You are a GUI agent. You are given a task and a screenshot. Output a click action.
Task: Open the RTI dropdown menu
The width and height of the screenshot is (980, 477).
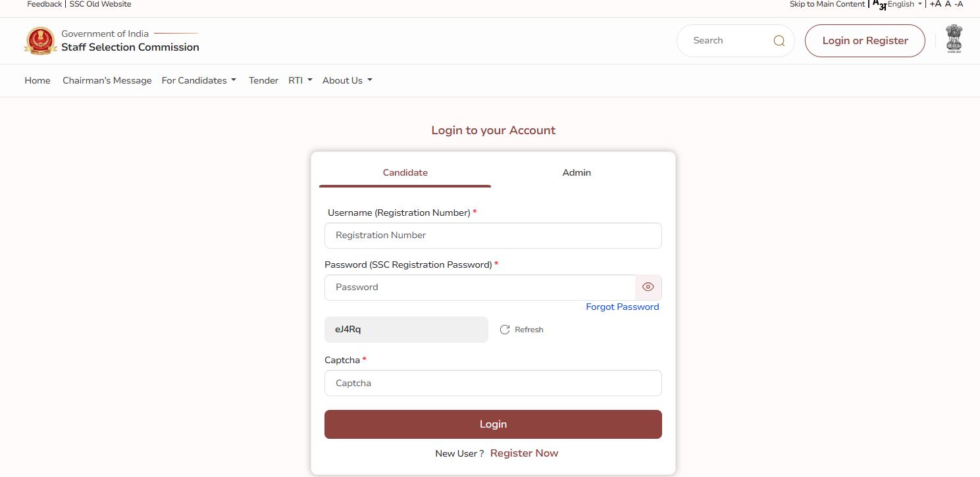coord(300,80)
